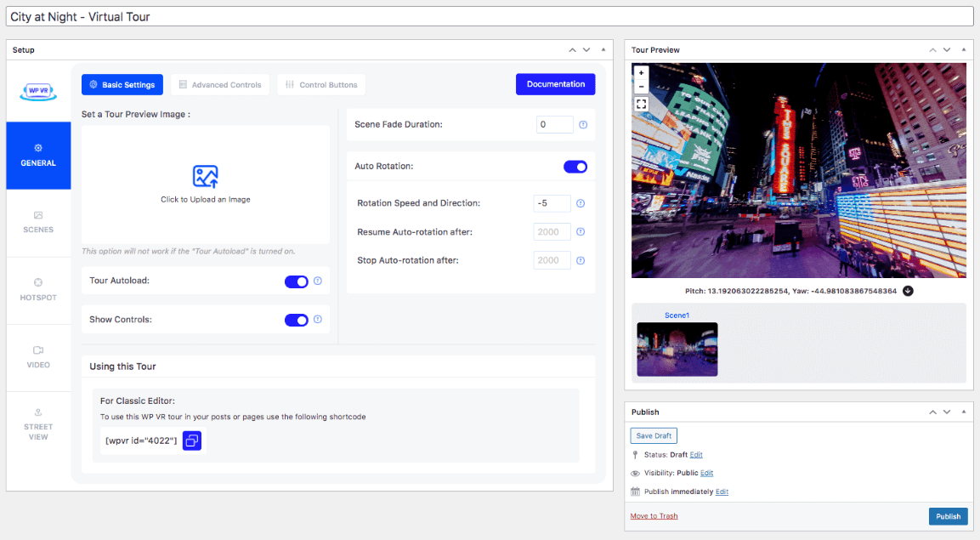Click the WP VR logo icon
The width and height of the screenshot is (980, 540).
click(38, 94)
